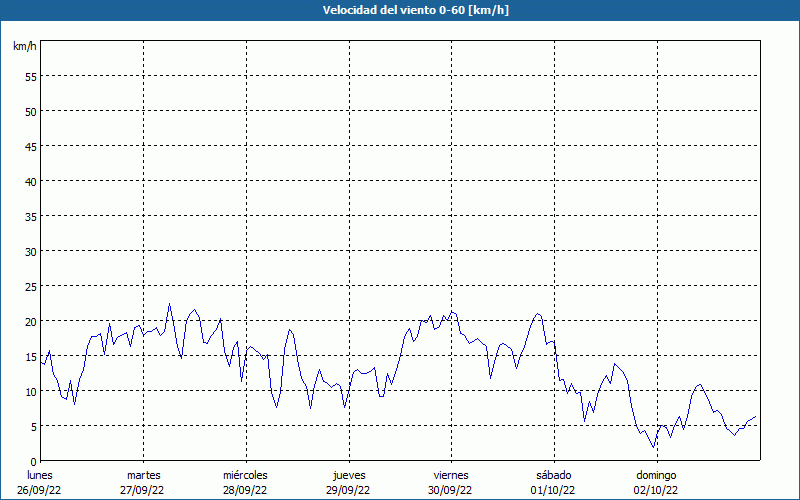The width and height of the screenshot is (800, 500).
Task: Click the 'km/h' axis unit label
Action: coord(24,46)
